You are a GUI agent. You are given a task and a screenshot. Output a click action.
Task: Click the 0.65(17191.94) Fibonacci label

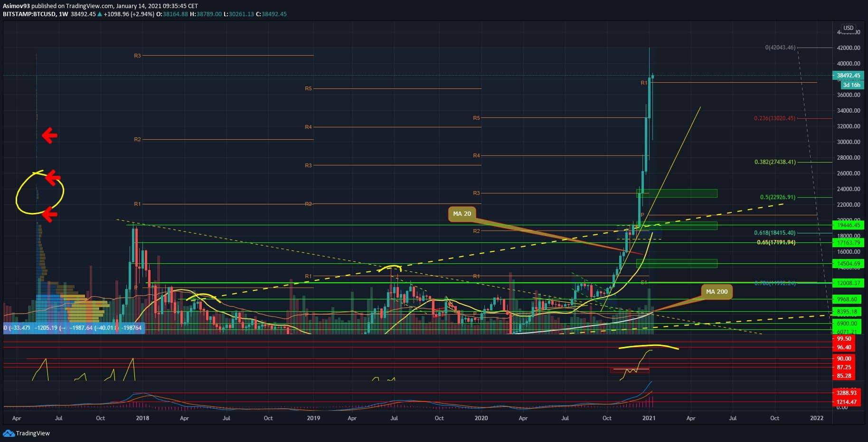[776, 242]
